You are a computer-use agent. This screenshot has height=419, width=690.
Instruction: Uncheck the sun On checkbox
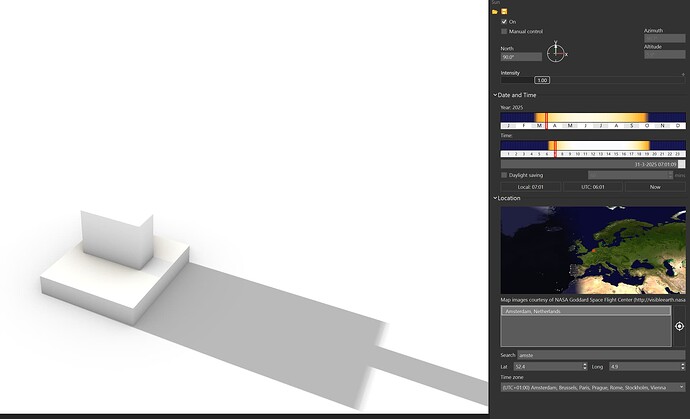click(x=504, y=22)
